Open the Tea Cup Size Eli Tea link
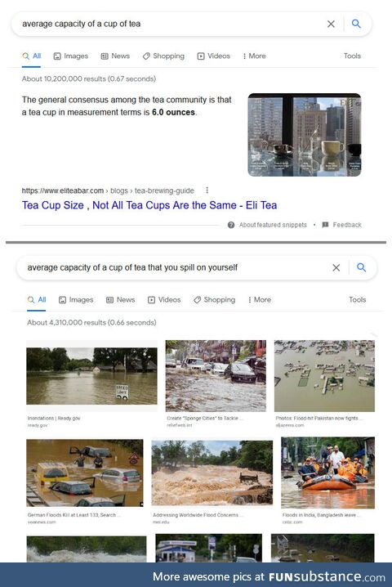The image size is (392, 587). (149, 205)
